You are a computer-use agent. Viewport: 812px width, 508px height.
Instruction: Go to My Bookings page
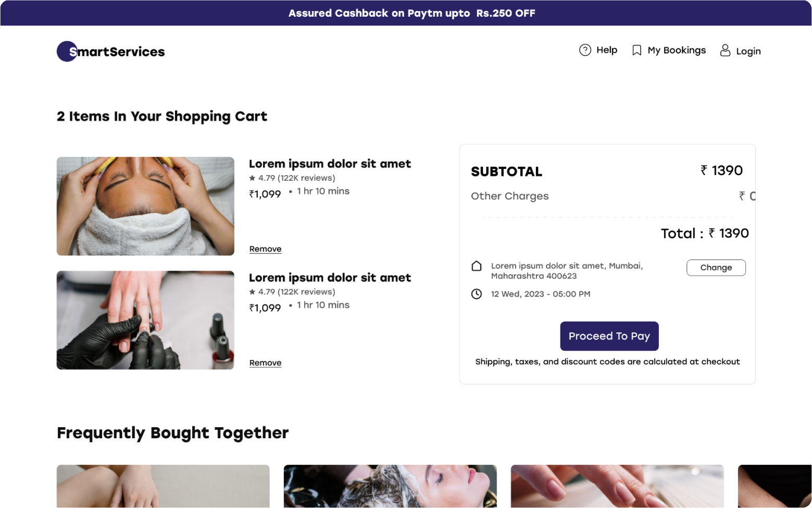click(677, 51)
